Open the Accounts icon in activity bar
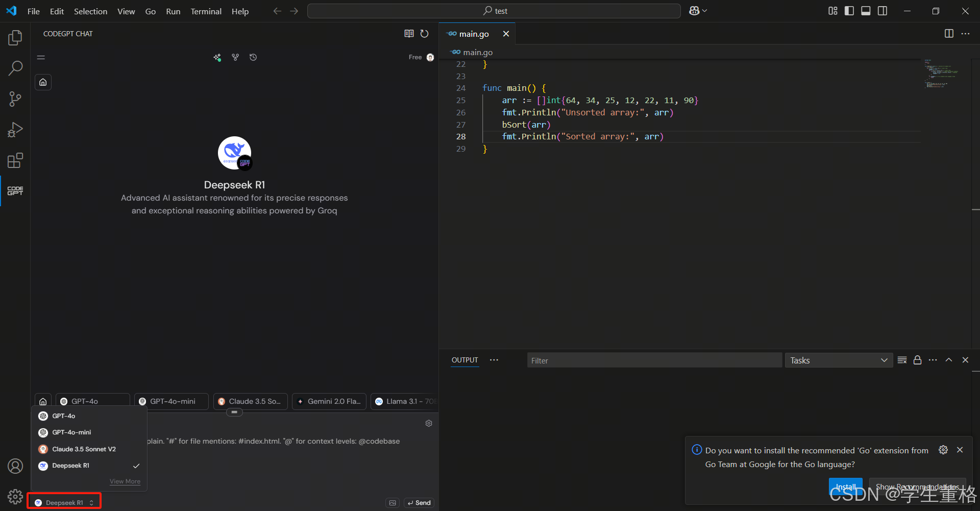The height and width of the screenshot is (511, 980). (x=15, y=466)
